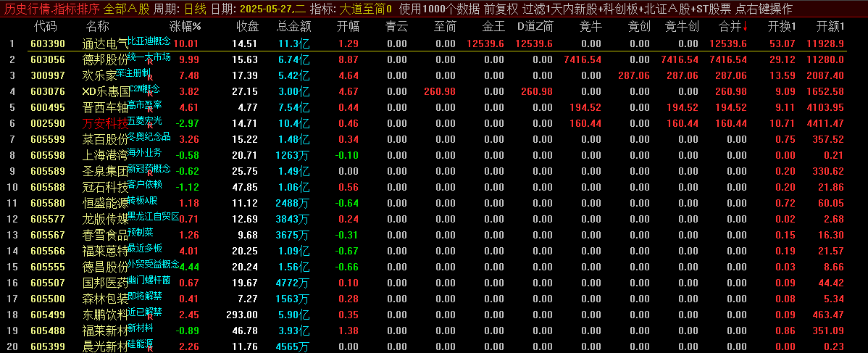Select stock name 龙版传媒
Viewport: 868px width, 353px height.
(x=104, y=220)
